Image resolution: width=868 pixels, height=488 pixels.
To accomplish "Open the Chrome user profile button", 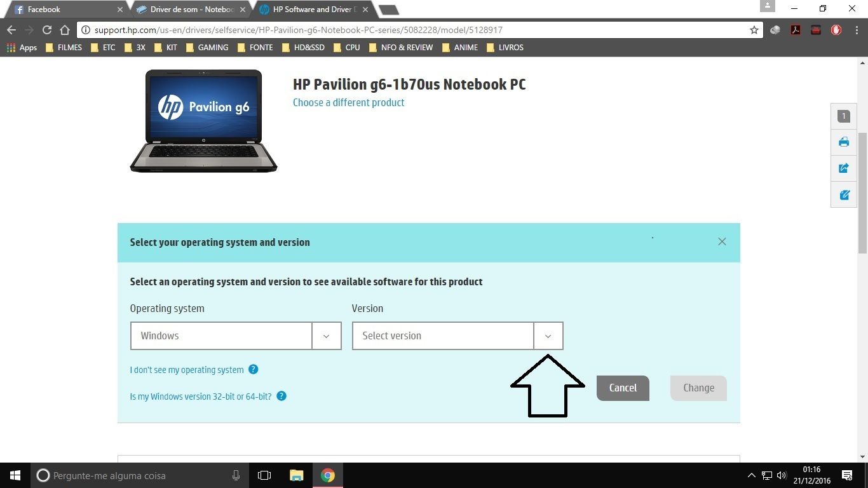I will coord(768,6).
